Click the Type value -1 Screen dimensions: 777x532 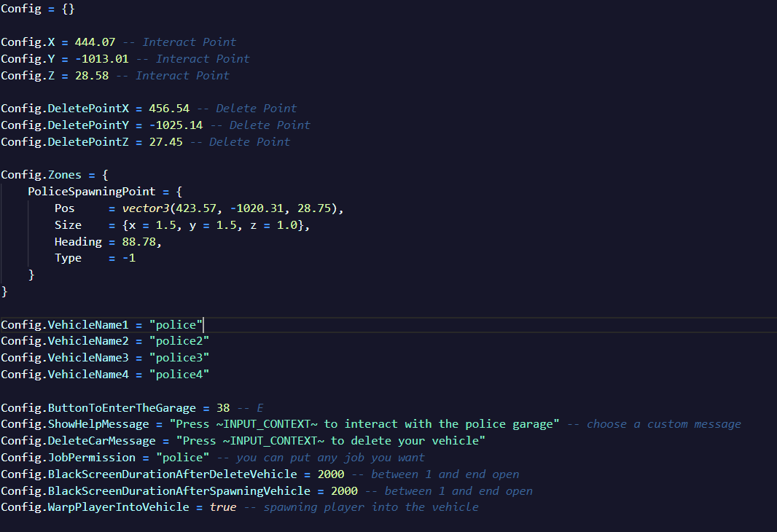(x=128, y=258)
